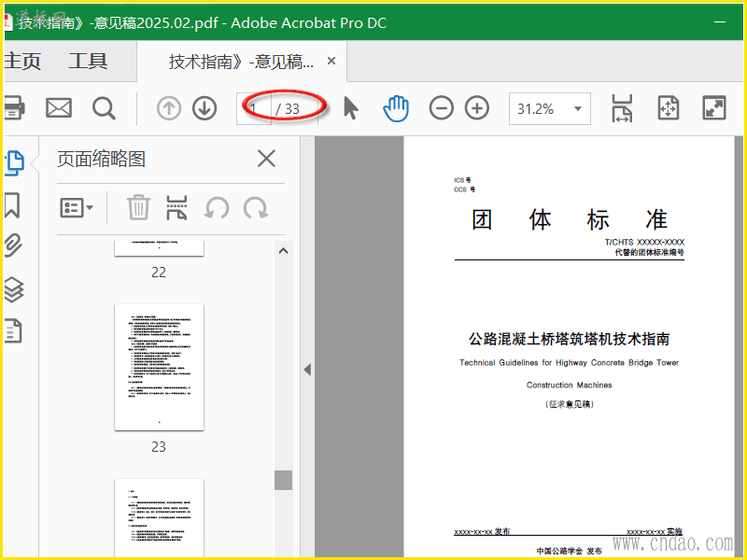Viewport: 747px width, 560px height.
Task: Activate the Hand pan tool
Action: 396,108
